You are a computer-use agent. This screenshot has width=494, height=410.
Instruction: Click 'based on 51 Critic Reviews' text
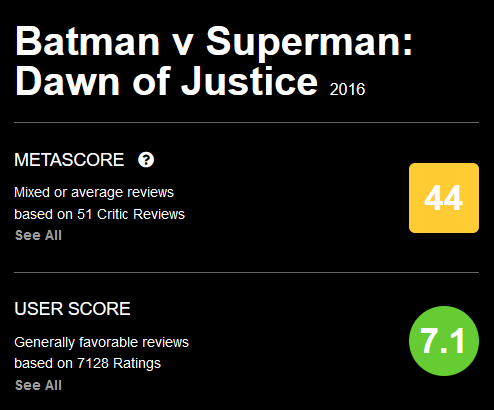coord(99,214)
